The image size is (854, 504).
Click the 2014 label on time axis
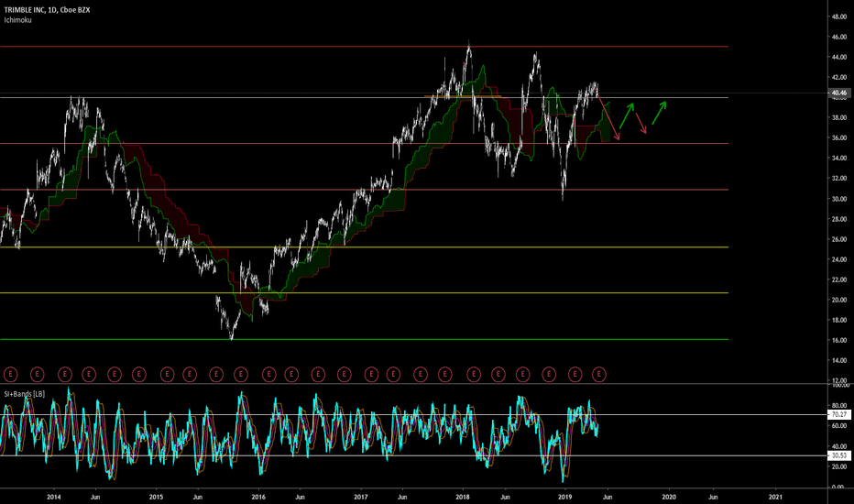click(x=53, y=497)
